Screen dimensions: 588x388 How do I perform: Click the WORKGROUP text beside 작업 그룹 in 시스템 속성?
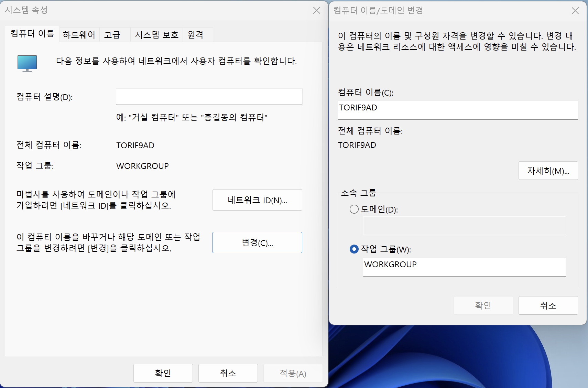[142, 166]
